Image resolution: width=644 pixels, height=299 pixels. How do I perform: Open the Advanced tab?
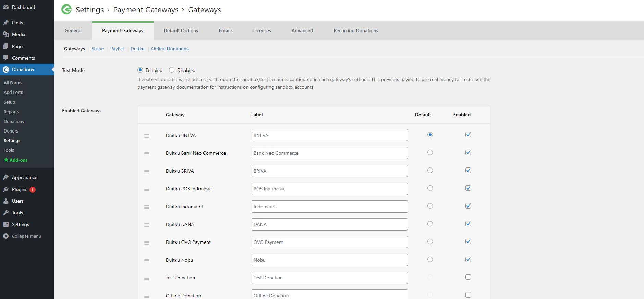coord(302,30)
